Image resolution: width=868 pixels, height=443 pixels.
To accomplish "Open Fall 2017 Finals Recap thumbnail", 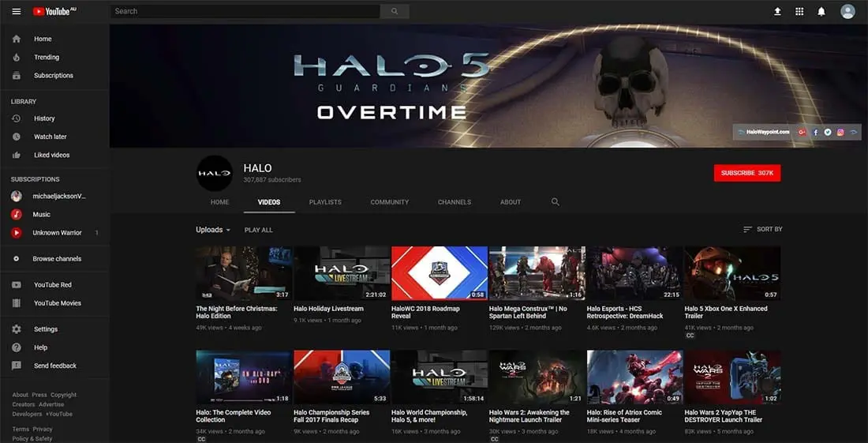I will [342, 377].
